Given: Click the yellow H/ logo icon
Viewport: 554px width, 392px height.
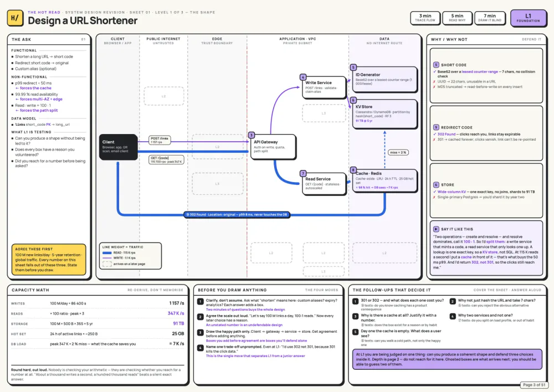Looking at the screenshot, I should coord(15,18).
